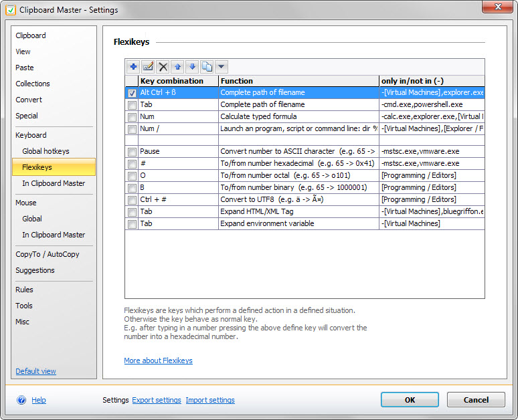Click Import settings link
Image resolution: width=518 pixels, height=420 pixels.
click(x=210, y=400)
